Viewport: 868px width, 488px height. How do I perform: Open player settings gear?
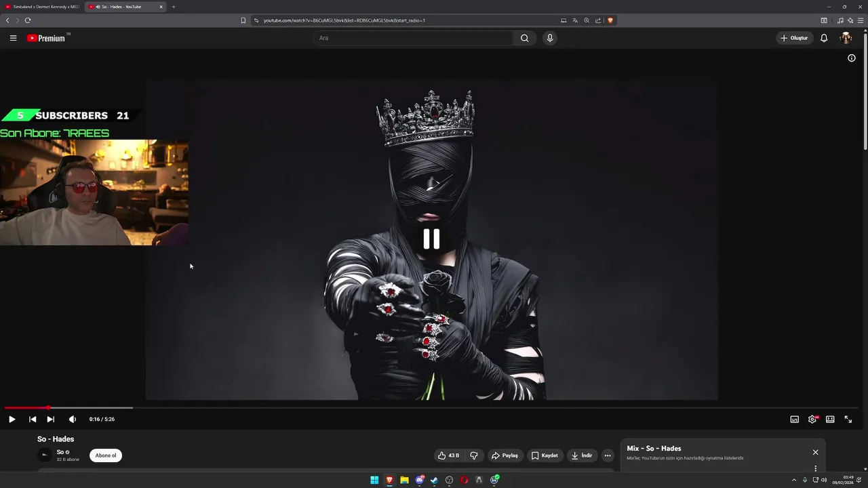click(812, 420)
